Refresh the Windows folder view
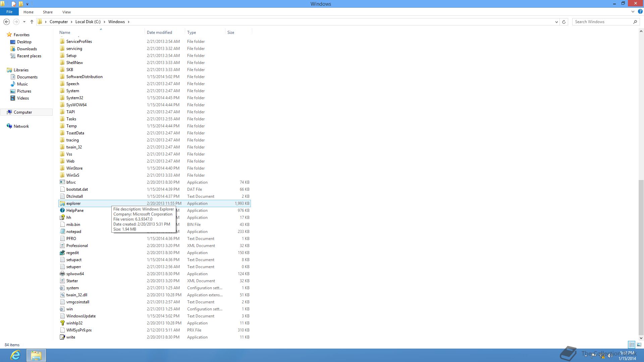644x362 pixels. [x=564, y=22]
